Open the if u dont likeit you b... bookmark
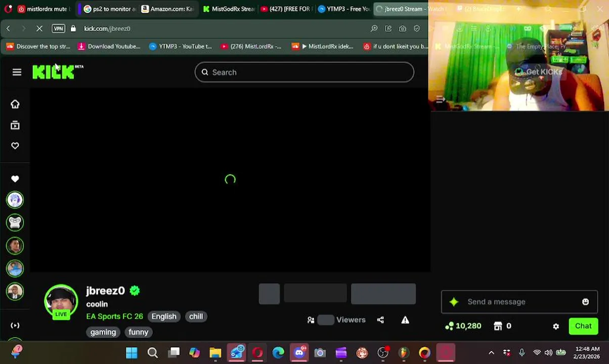Screen dimensions: 609x364 (396, 47)
